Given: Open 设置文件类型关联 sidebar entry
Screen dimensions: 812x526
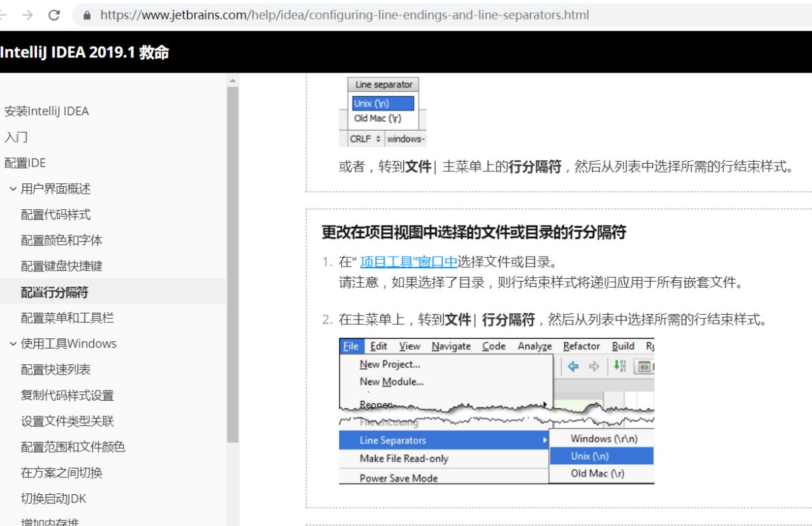Looking at the screenshot, I should click(x=67, y=421).
